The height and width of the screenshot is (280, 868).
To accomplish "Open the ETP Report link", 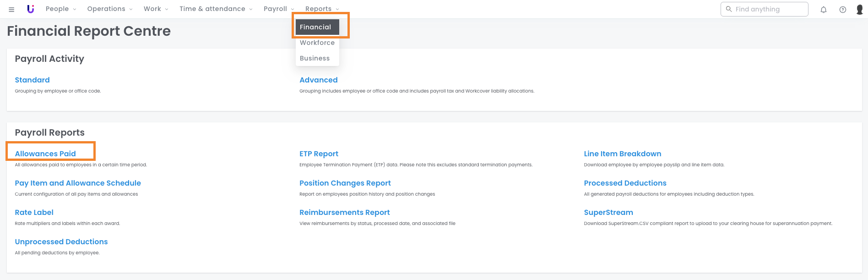I will pos(319,154).
